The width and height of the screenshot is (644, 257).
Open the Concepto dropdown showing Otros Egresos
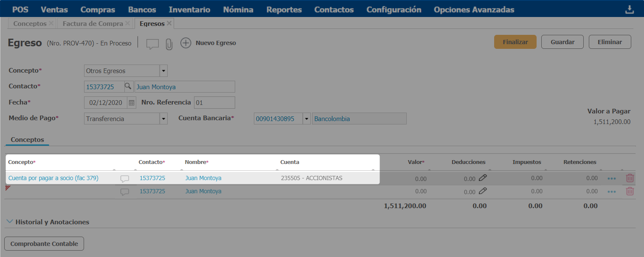(163, 71)
